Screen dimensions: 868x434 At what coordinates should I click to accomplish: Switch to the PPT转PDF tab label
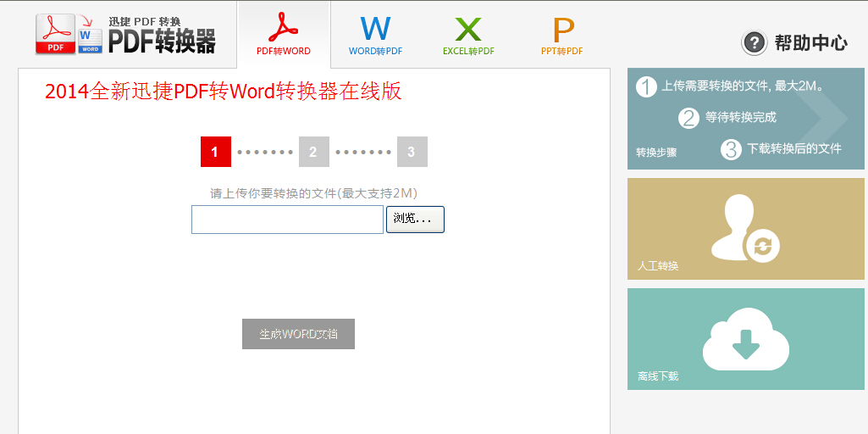tap(562, 51)
